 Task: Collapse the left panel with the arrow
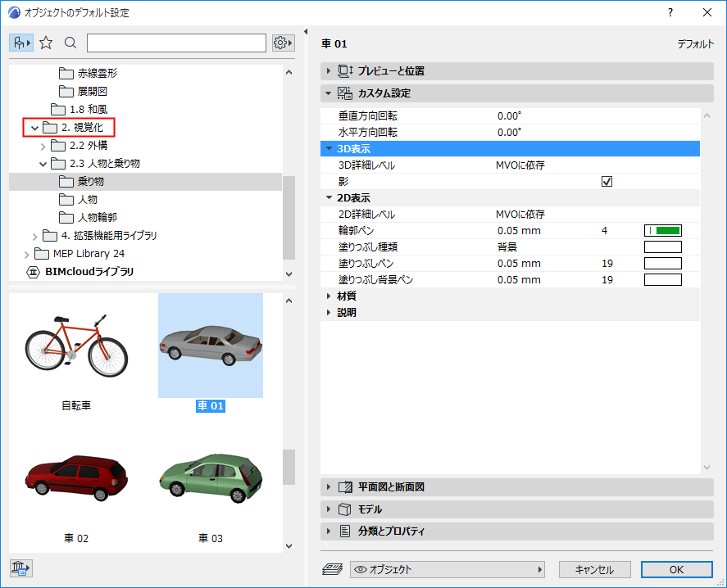coord(306,31)
